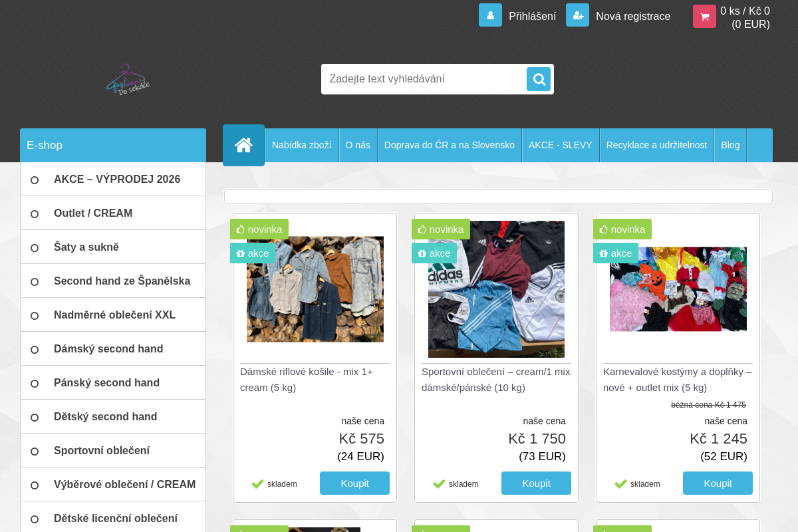Go to the Blog page
798x532 pixels.
point(730,145)
